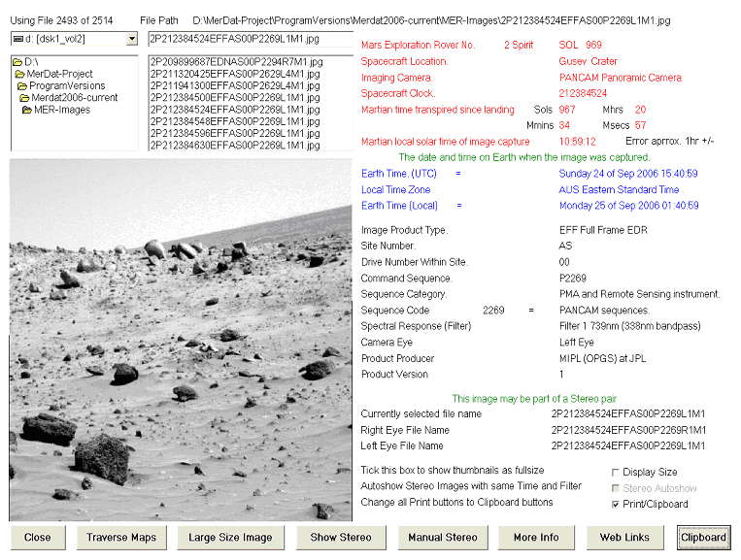The width and height of the screenshot is (741, 560).
Task: Open the More Info panel
Action: (536, 537)
